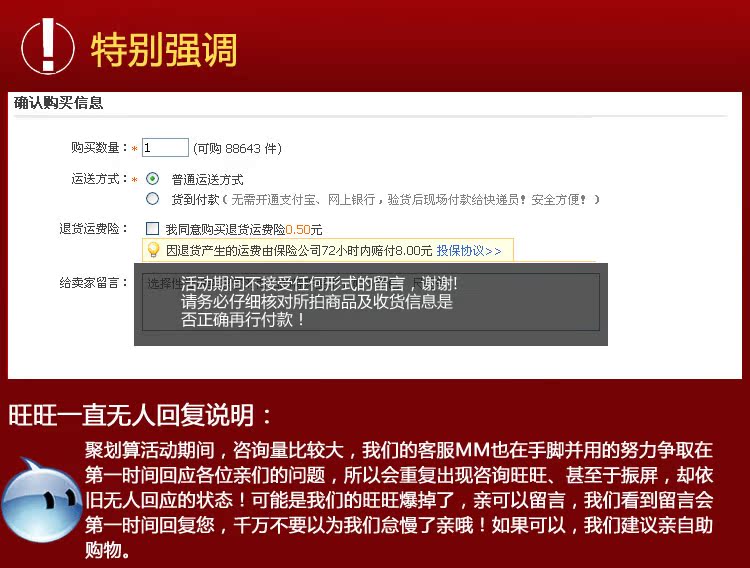
Task: Click the 购买数量 field label
Action: pyautogui.click(x=99, y=148)
